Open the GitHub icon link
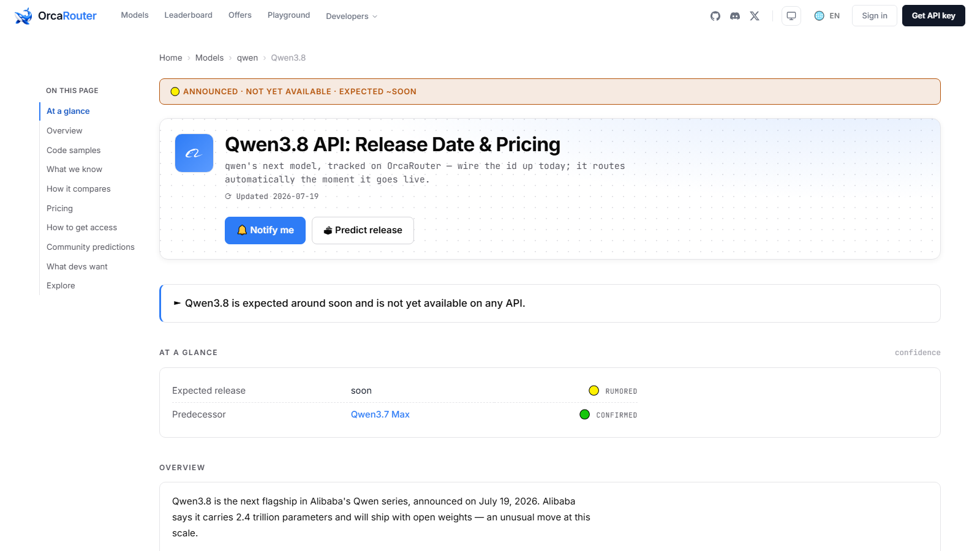Screen dimensions: 980x551 [x=715, y=16]
